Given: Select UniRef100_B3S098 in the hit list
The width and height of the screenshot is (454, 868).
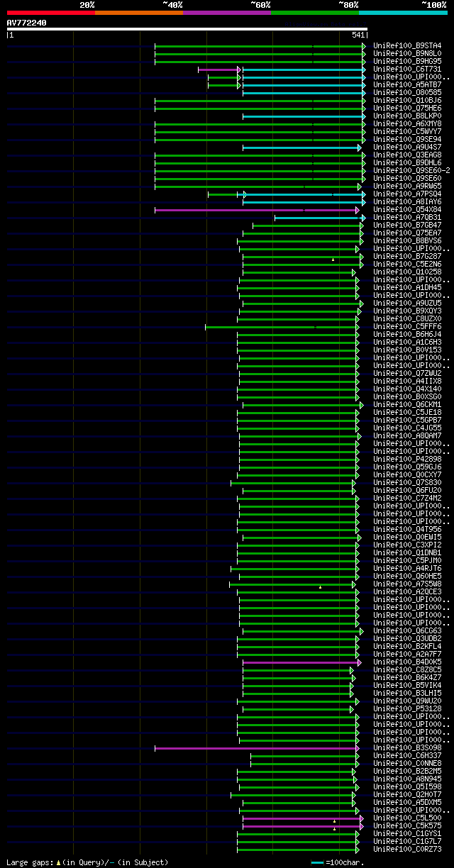Looking at the screenshot, I should click(x=407, y=748).
